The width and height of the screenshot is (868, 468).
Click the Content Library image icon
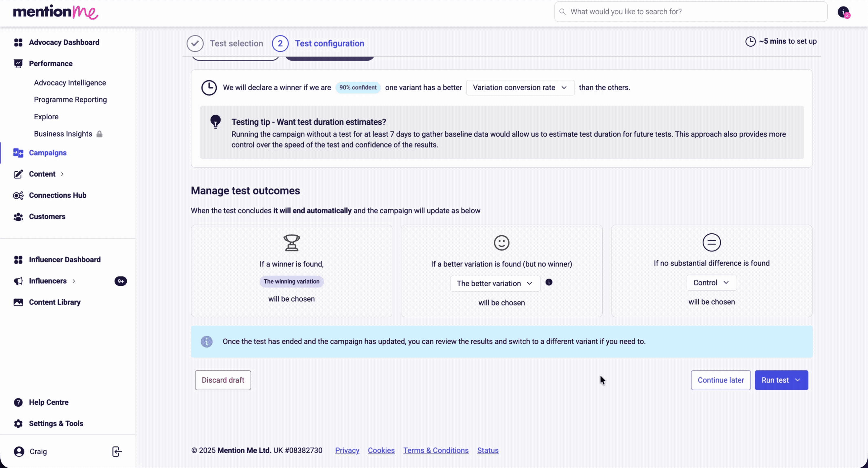pos(18,302)
